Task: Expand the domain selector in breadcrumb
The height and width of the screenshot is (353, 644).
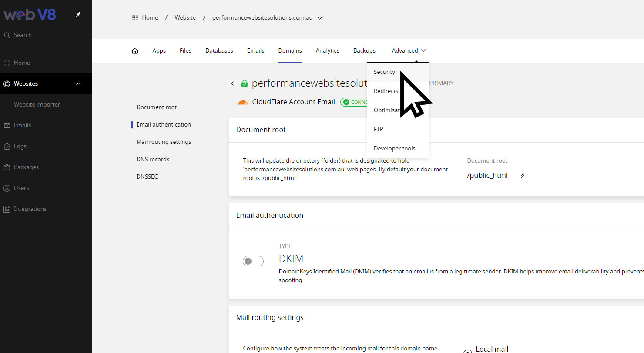Action: coord(320,18)
